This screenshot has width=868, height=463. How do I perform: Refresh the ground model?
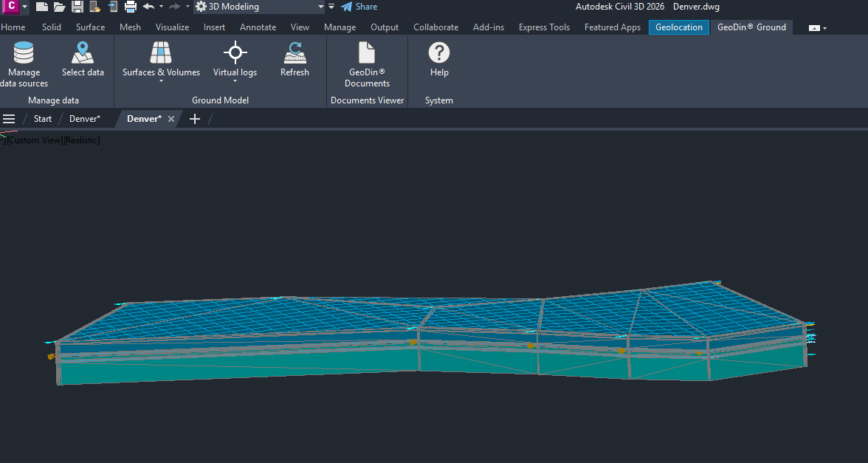(x=294, y=59)
